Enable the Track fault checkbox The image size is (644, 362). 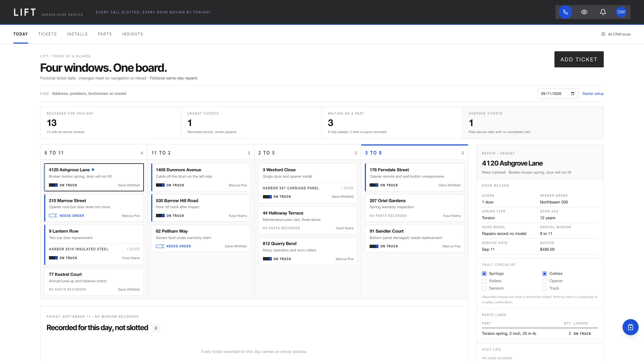(x=545, y=288)
